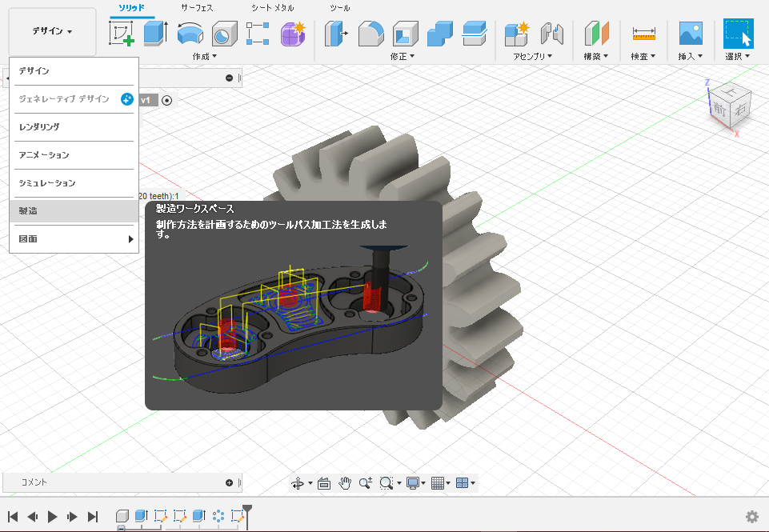Expand the 構築 dropdown menu
This screenshot has width=769, height=532.
596,56
